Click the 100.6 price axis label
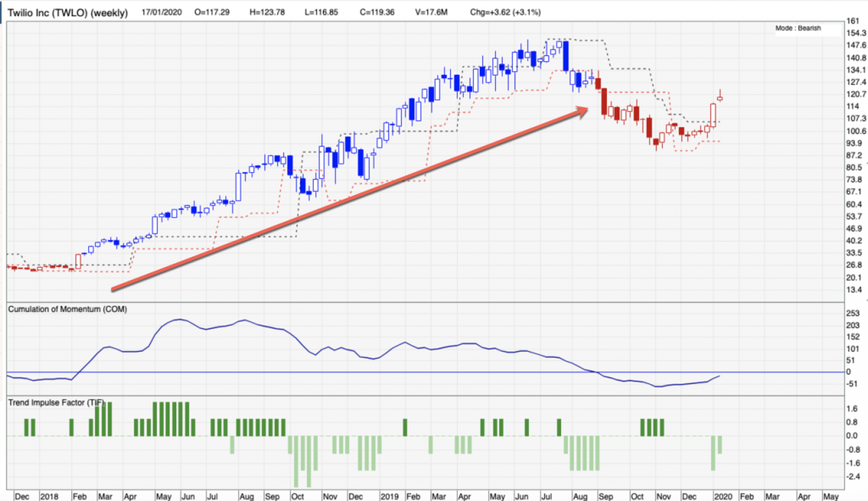Screen dimensions: 868x501 [x=856, y=131]
